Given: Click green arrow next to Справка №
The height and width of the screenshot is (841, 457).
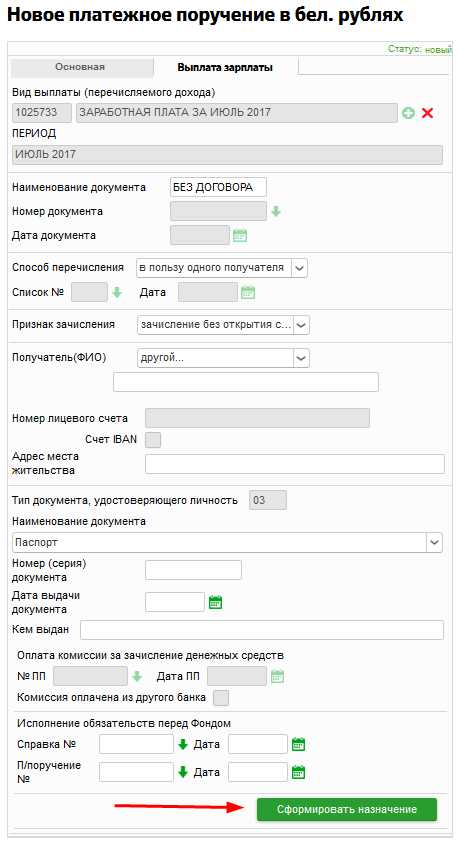Looking at the screenshot, I should click(x=183, y=744).
